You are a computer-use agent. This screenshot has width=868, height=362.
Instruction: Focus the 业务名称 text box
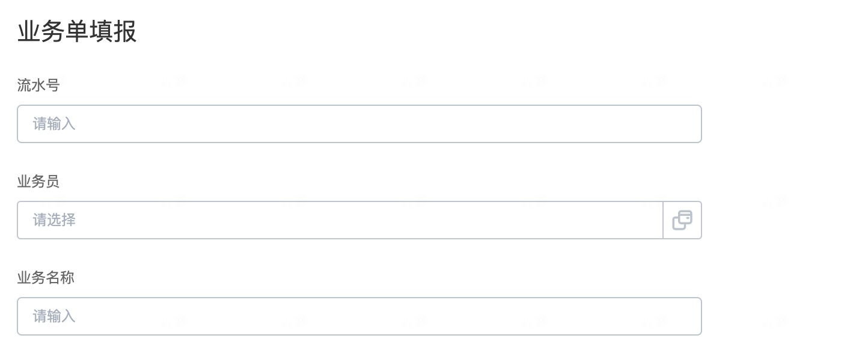coord(359,316)
